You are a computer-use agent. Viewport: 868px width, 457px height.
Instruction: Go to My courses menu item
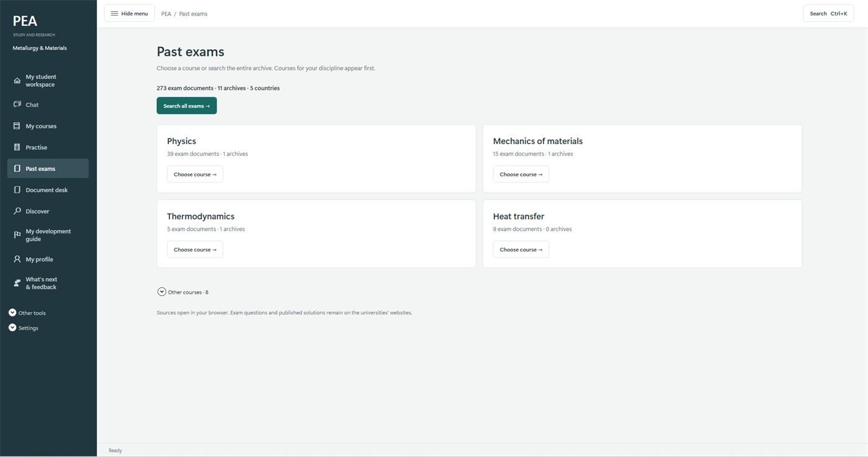[x=48, y=126]
